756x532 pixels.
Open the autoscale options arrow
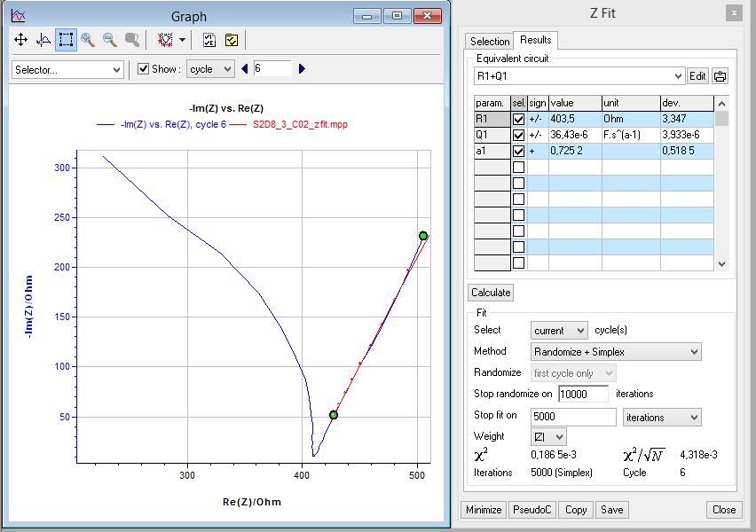coord(182,40)
